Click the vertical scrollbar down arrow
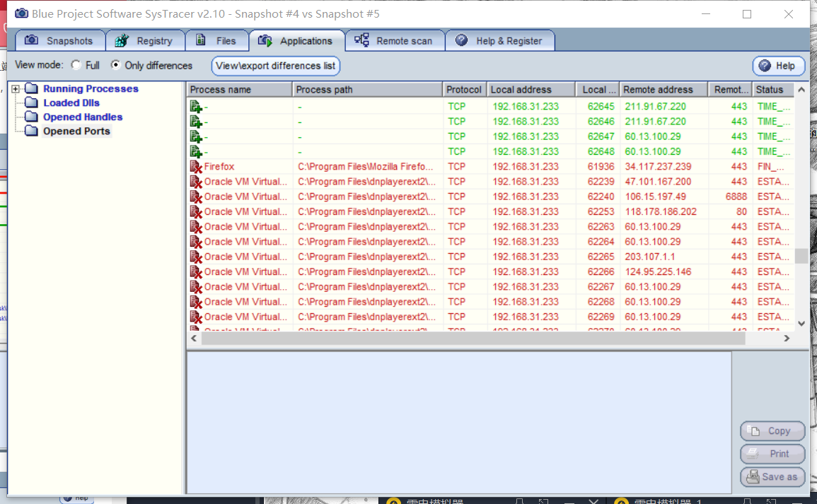The height and width of the screenshot is (504, 817). pos(801,323)
